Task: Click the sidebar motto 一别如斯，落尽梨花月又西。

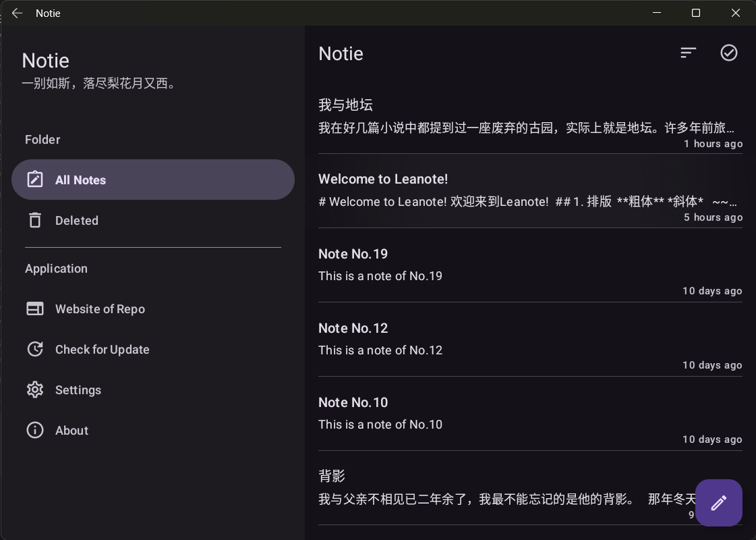Action: [x=100, y=84]
